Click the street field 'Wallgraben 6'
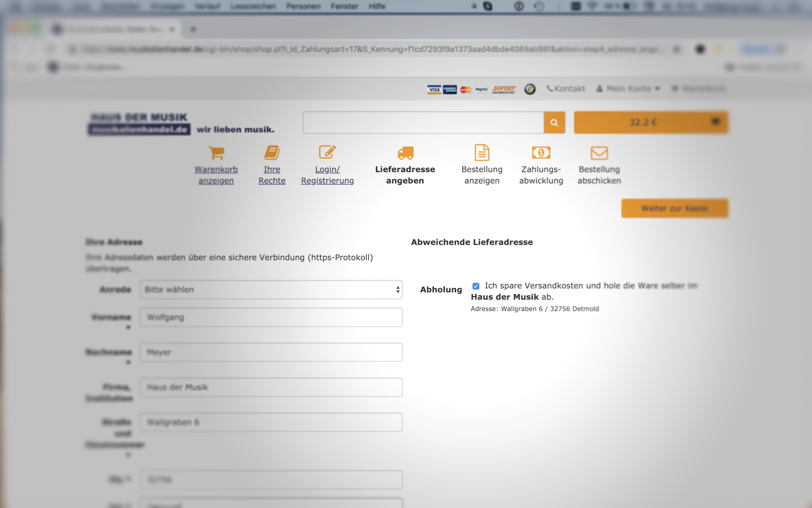The image size is (812, 508). pyautogui.click(x=271, y=422)
